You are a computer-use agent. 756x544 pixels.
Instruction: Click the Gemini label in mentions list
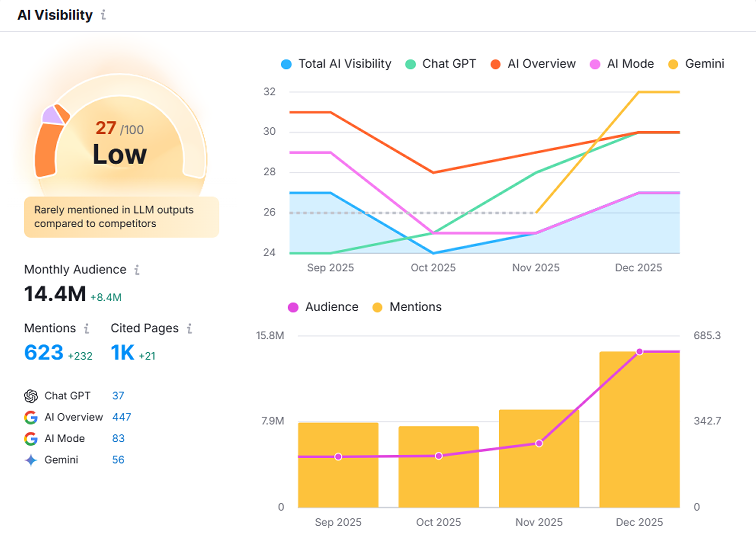(61, 460)
